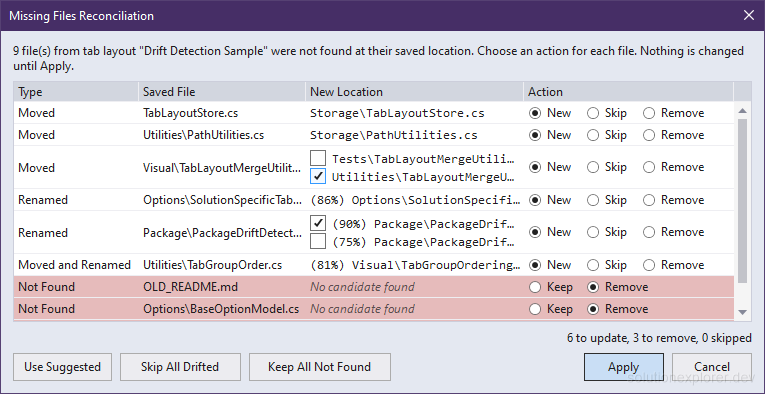Viewport: 765px width, 394px height.
Task: Click the New Location column header
Action: (414, 92)
